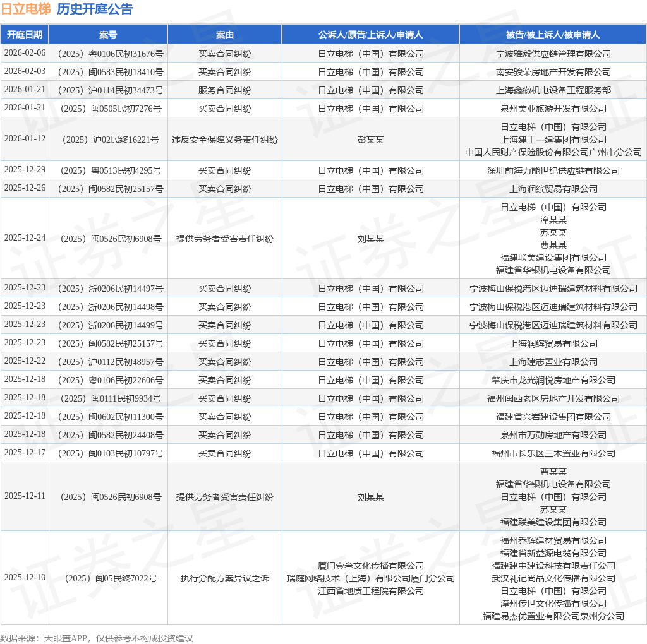Screen dimensions: 647x644
Task: Click case number 闽05民终7022号
Action: [126, 578]
